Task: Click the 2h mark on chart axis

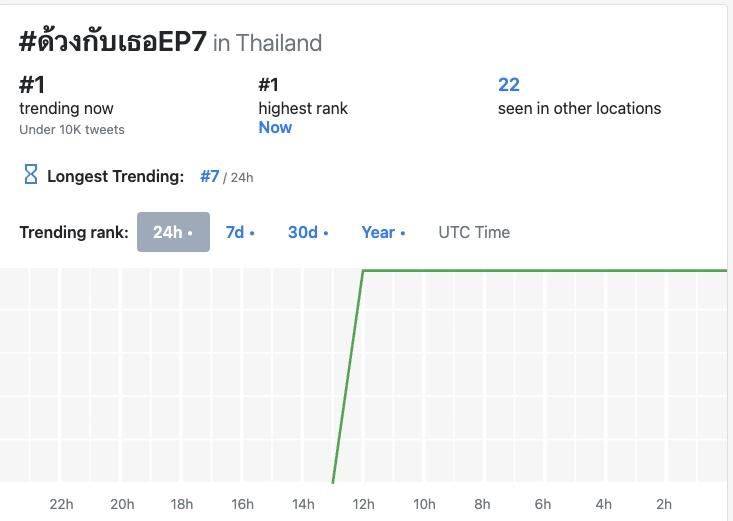Action: coord(664,504)
